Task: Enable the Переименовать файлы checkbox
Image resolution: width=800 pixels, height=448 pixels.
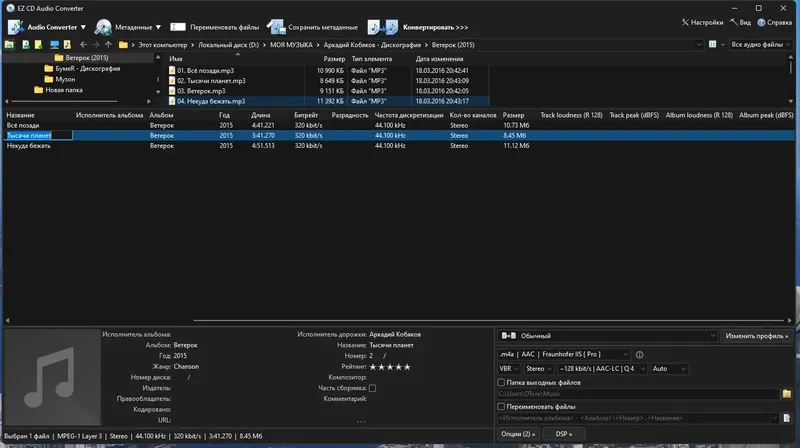Action: pos(502,407)
